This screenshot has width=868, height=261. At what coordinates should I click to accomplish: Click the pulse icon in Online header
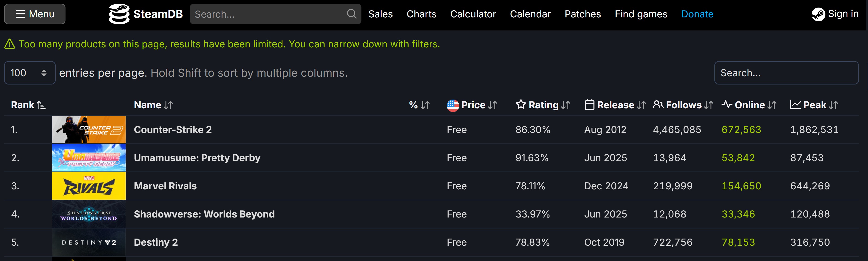click(x=727, y=105)
